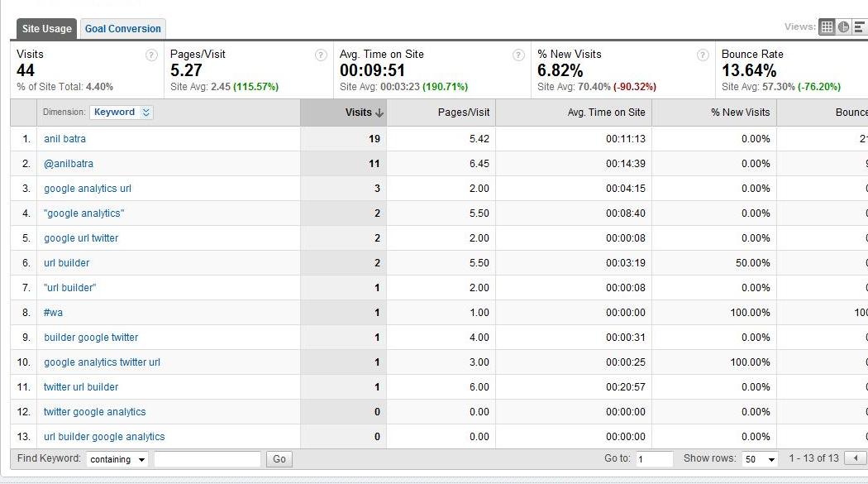Open the 'containing' filter dropdown

[117, 459]
